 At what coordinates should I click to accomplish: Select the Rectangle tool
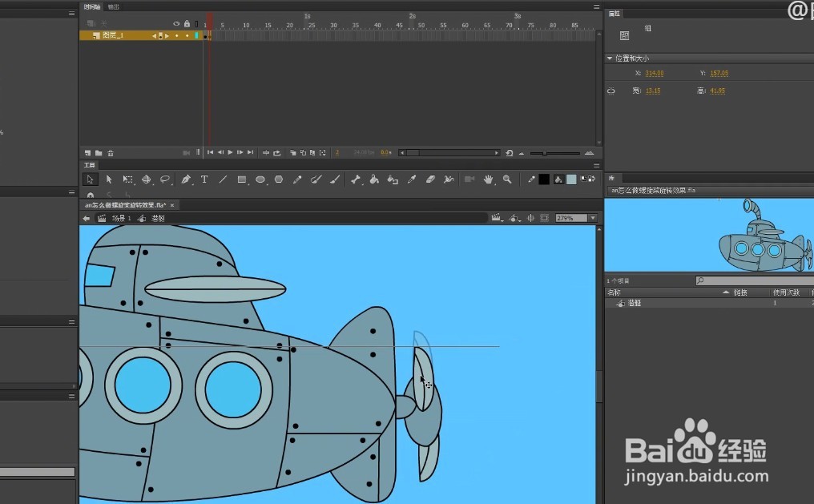tap(242, 179)
